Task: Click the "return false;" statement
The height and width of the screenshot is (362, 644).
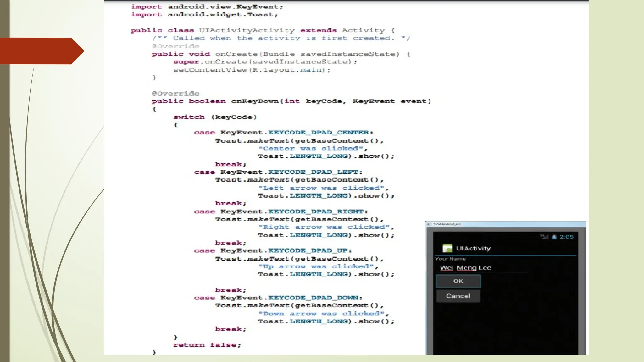Action: click(x=207, y=345)
